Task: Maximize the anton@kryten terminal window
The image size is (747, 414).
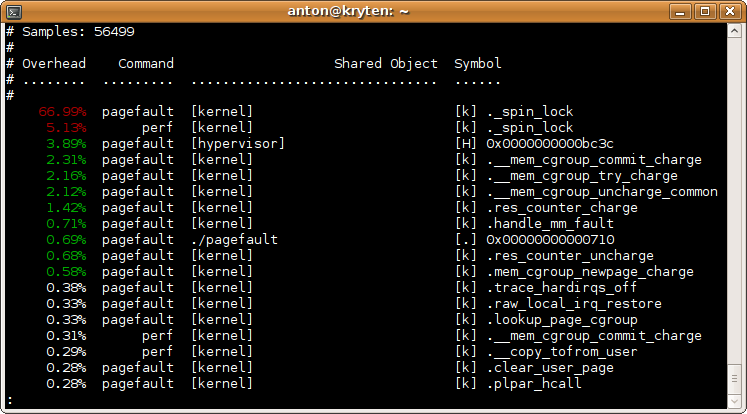Action: tap(706, 11)
